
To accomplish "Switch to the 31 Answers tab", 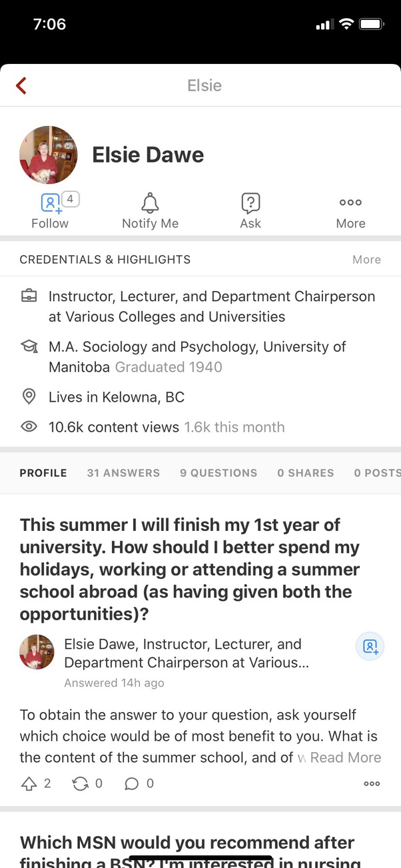I will pyautogui.click(x=123, y=473).
